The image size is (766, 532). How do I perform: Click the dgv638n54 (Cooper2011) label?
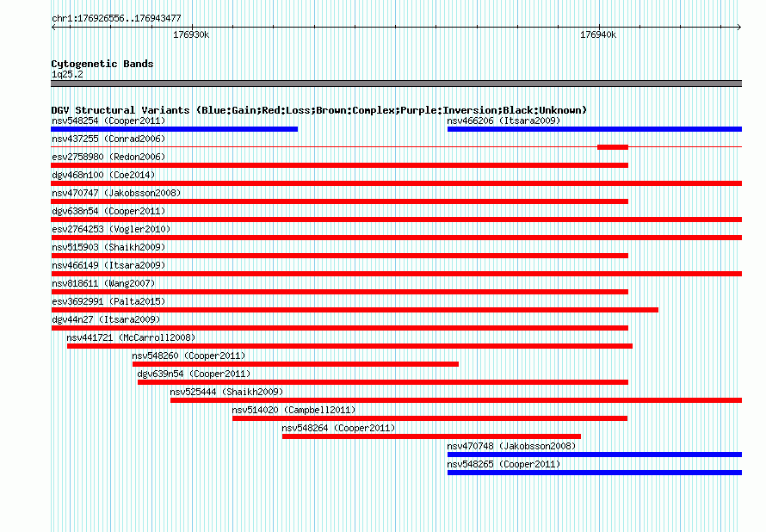pyautogui.click(x=108, y=211)
